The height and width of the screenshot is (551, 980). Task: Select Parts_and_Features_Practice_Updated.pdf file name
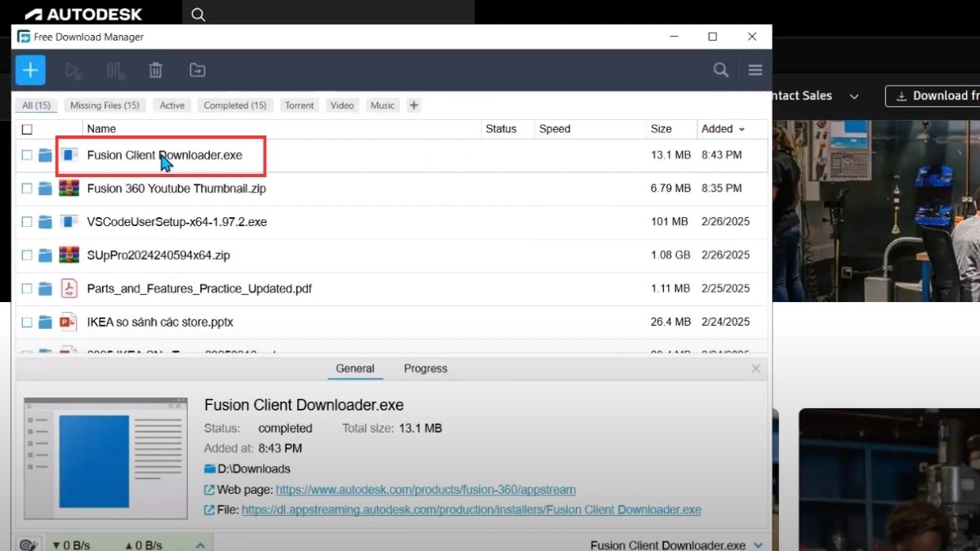click(x=199, y=289)
